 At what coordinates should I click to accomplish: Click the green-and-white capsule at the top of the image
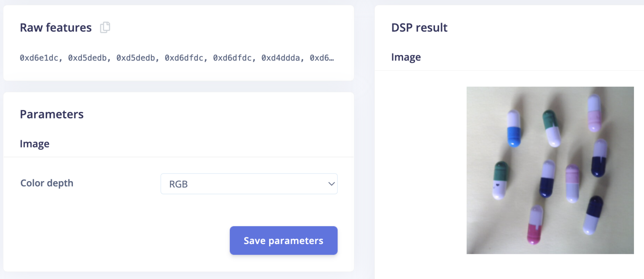click(x=552, y=128)
